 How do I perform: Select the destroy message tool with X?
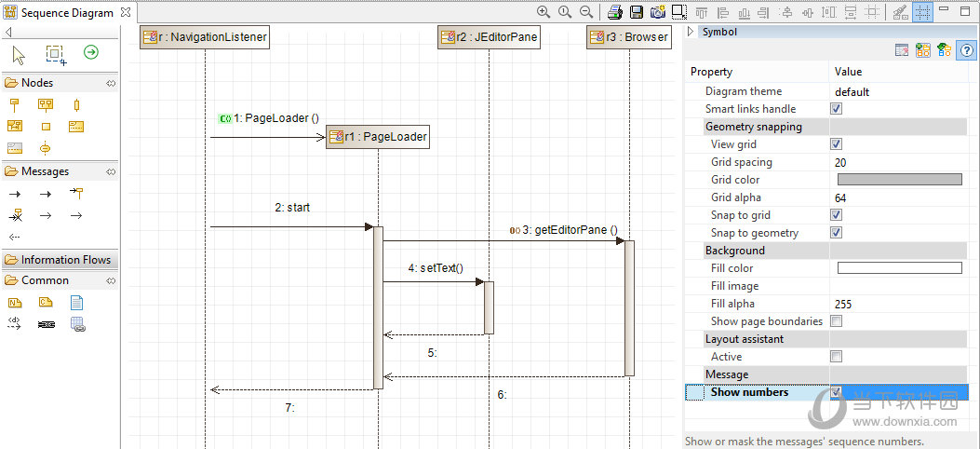[x=15, y=215]
